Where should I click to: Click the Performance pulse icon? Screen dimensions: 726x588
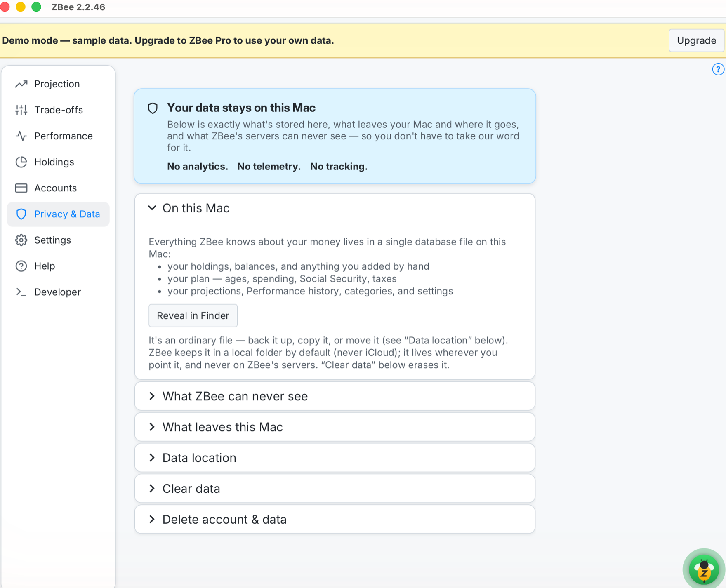pyautogui.click(x=21, y=136)
